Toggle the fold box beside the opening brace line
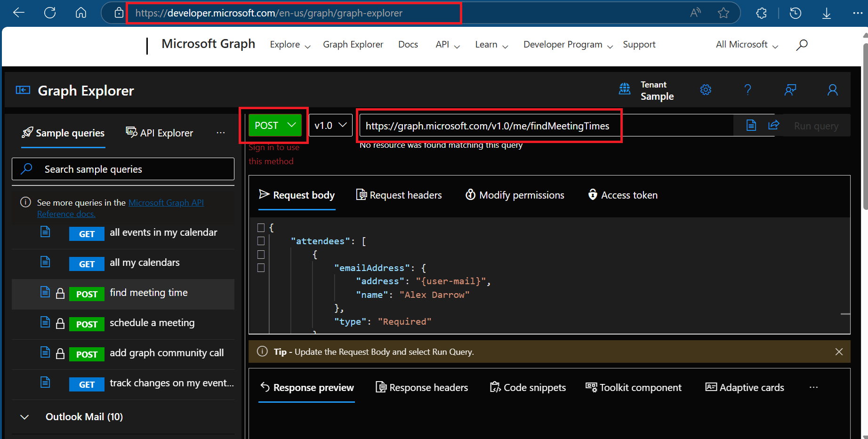This screenshot has width=868, height=439. 261,228
